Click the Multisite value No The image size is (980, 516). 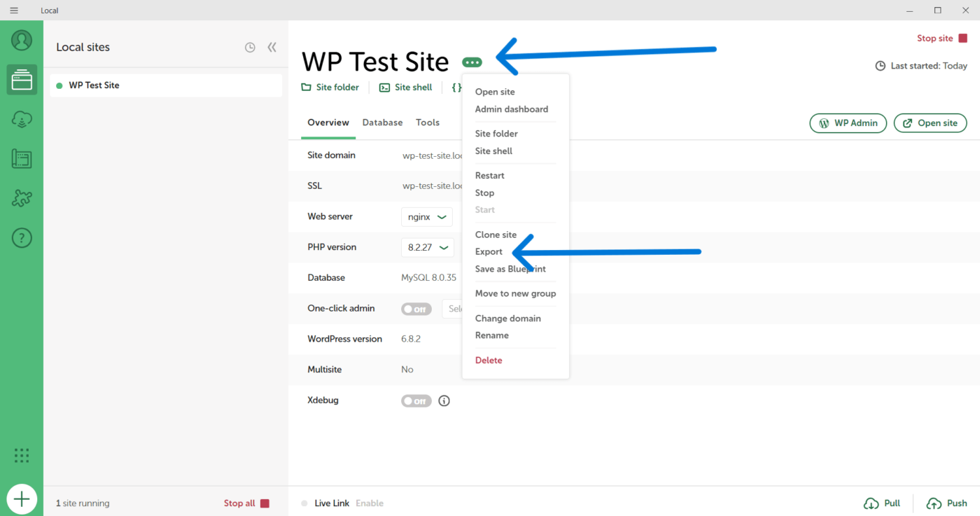(x=407, y=370)
